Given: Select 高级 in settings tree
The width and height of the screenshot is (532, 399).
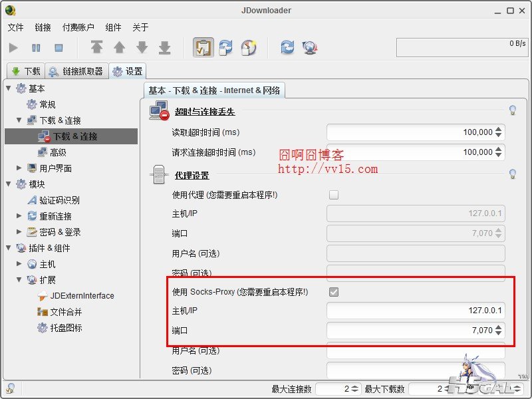Looking at the screenshot, I should pyautogui.click(x=52, y=152).
